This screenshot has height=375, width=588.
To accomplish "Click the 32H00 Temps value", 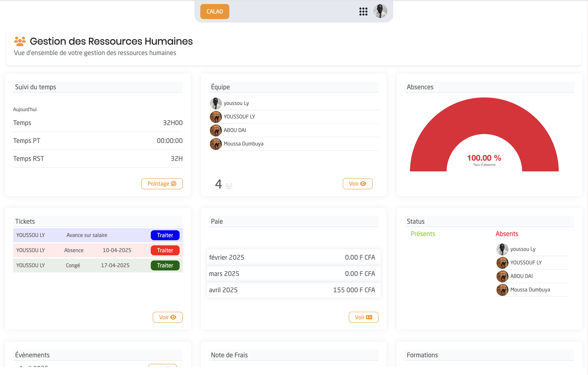I will tap(173, 122).
